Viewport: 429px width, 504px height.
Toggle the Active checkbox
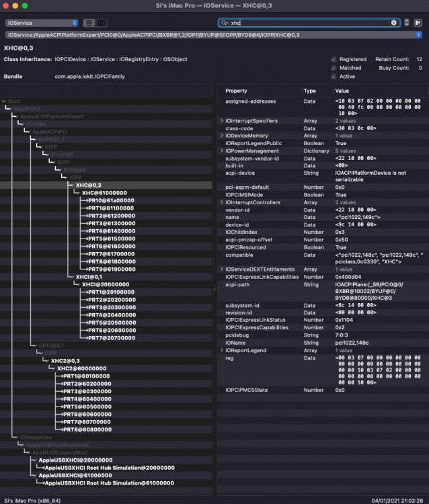[x=334, y=77]
